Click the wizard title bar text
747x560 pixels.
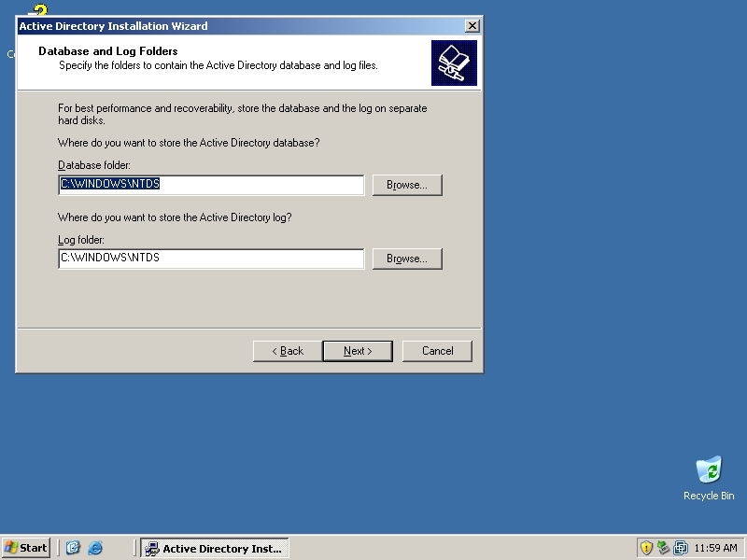click(x=113, y=26)
